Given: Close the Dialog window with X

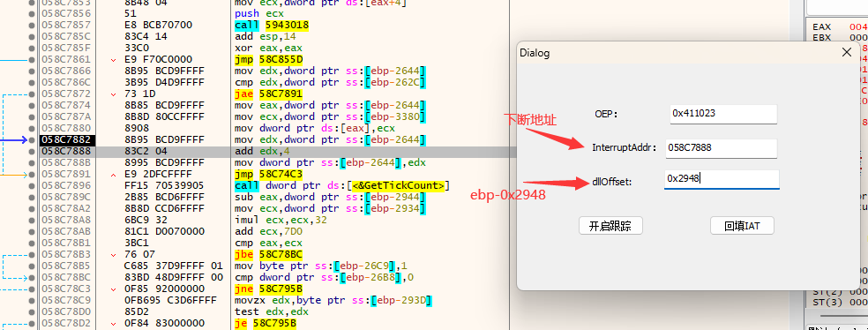Looking at the screenshot, I should point(847,53).
